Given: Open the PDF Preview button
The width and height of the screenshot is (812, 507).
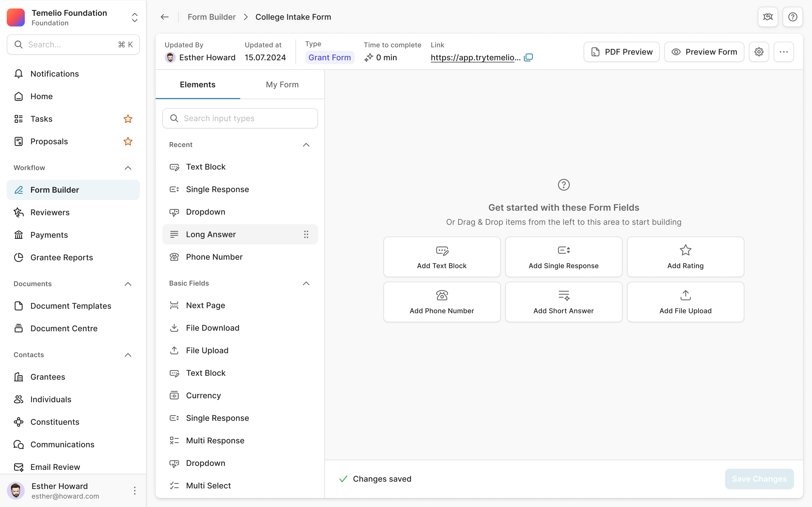Looking at the screenshot, I should click(621, 52).
